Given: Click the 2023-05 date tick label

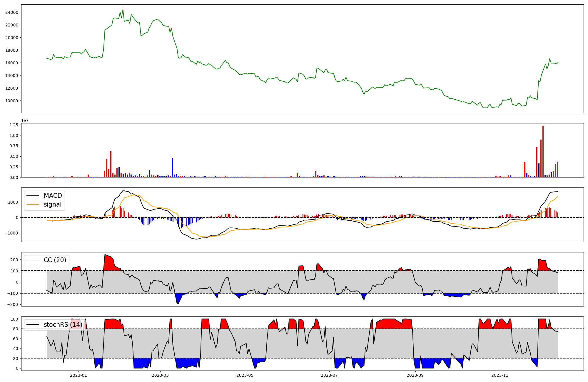Looking at the screenshot, I should click(x=245, y=375).
